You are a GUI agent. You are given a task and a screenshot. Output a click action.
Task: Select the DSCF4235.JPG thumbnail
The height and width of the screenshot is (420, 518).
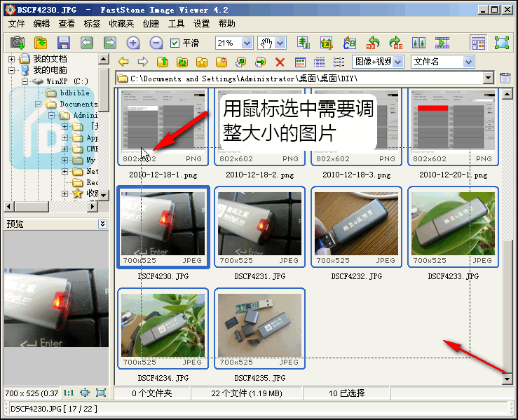(x=259, y=328)
